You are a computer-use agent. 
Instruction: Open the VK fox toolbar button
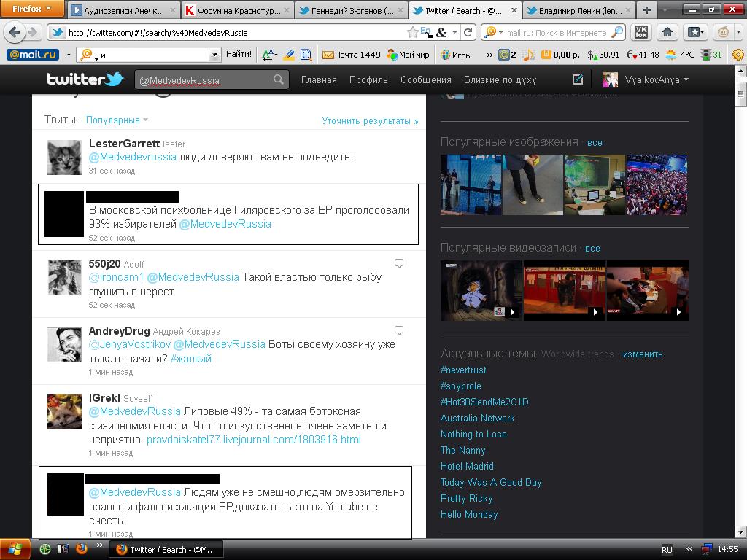coord(641,32)
